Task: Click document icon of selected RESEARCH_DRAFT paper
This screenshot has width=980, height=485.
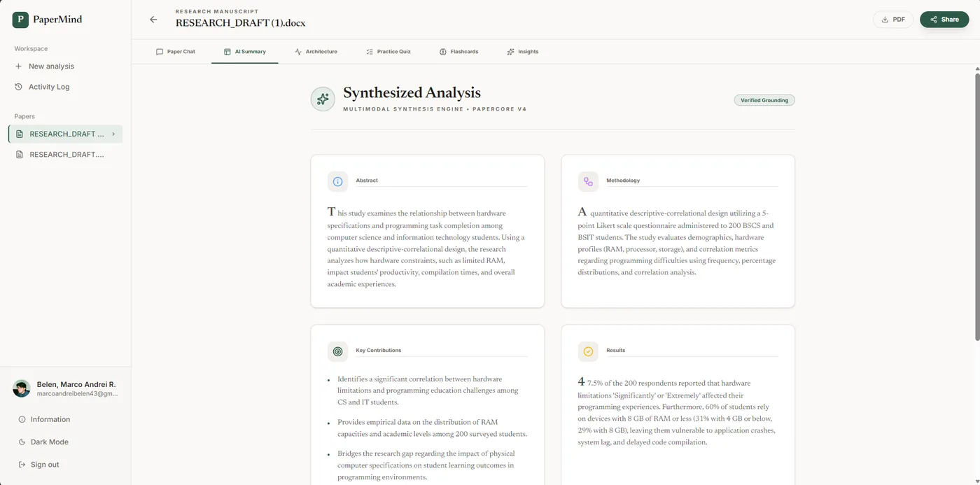Action: [20, 134]
